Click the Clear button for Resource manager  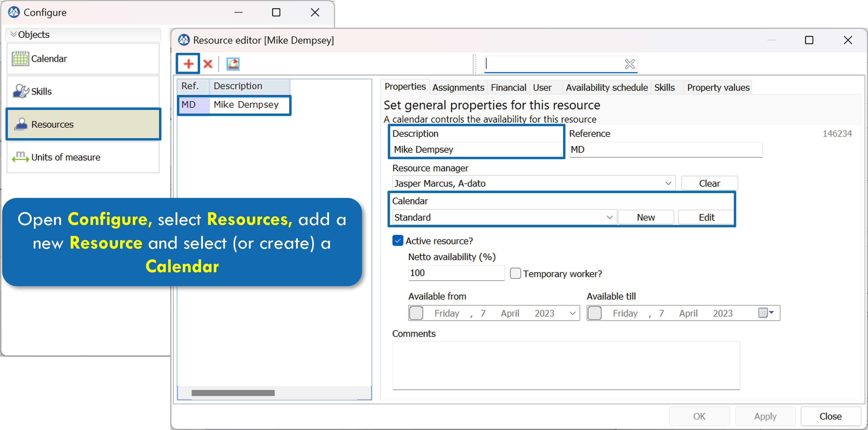(x=709, y=184)
